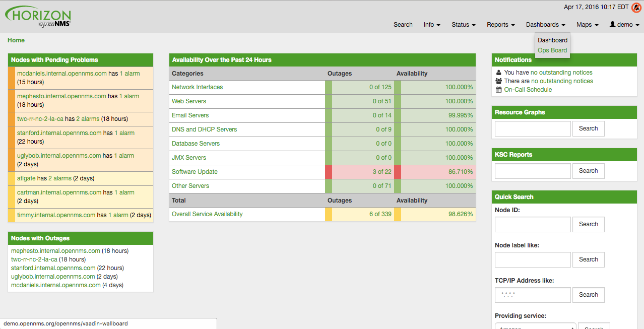Open mephesto.internal.opennms.com in Nodes with Pending Problems
The image size is (644, 329).
(61, 96)
